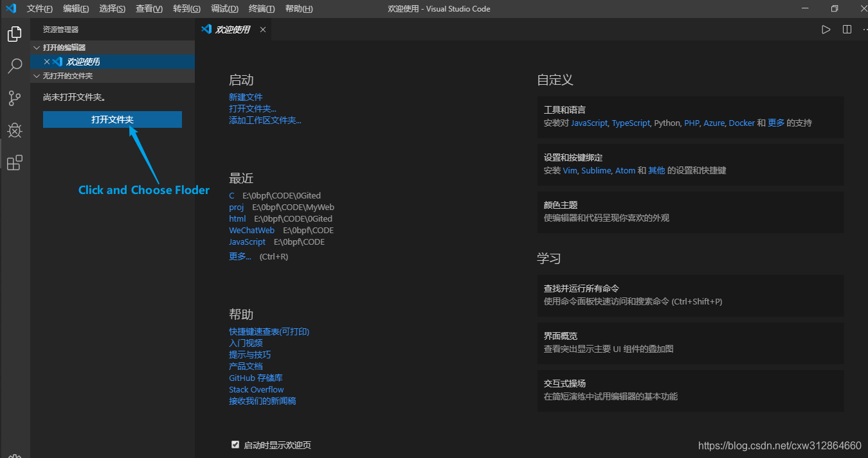This screenshot has height=458, width=868.
Task: Open recent folder JavaScript
Action: 247,242
